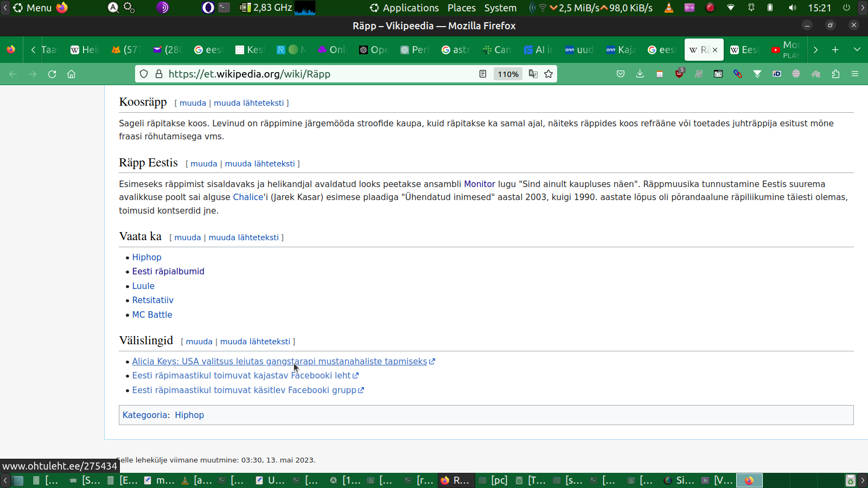Bookmark this page with the star icon

[x=548, y=74]
